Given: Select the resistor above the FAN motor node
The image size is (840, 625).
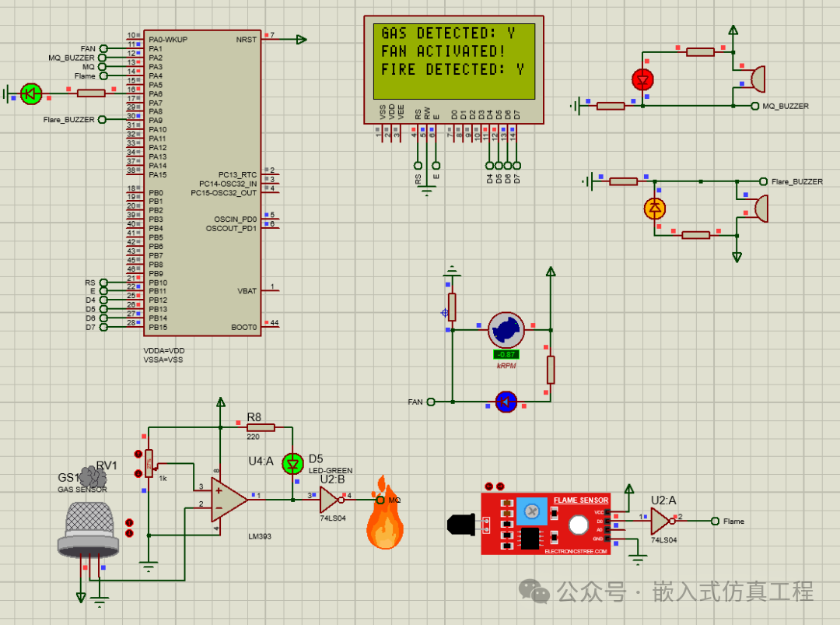Looking at the screenshot, I should click(452, 307).
